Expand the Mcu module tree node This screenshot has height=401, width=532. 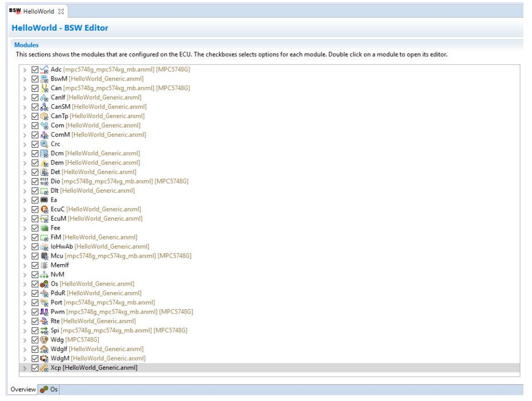point(25,256)
